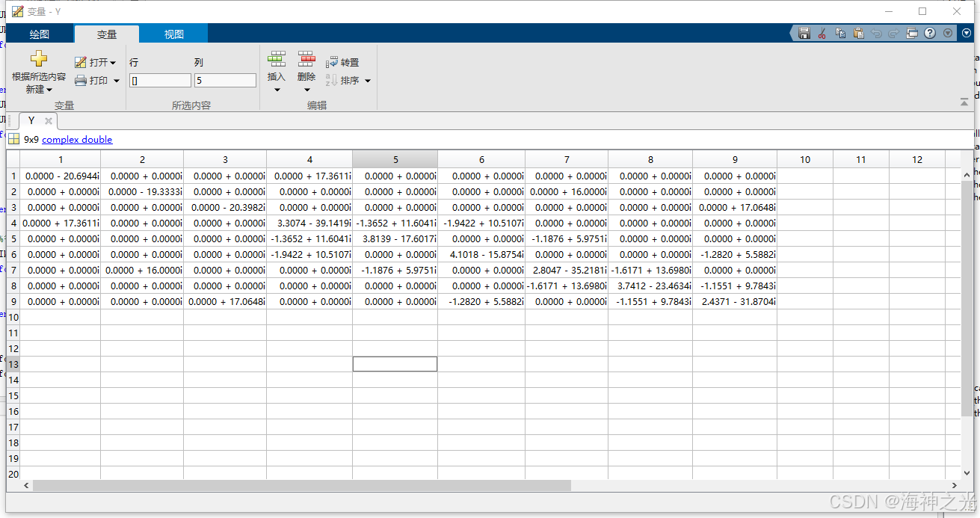The height and width of the screenshot is (518, 980).
Task: Click the Redo arrow icon
Action: [894, 33]
